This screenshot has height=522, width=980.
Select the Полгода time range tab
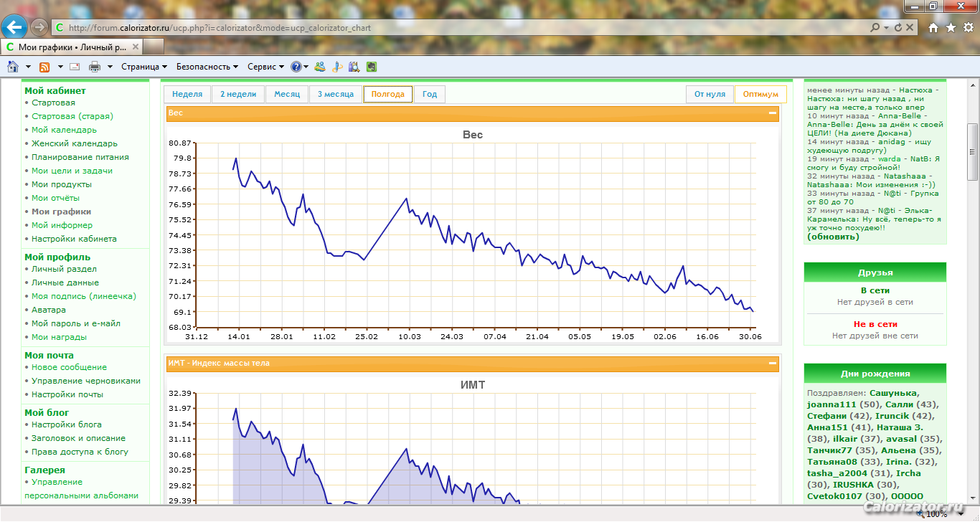[388, 95]
